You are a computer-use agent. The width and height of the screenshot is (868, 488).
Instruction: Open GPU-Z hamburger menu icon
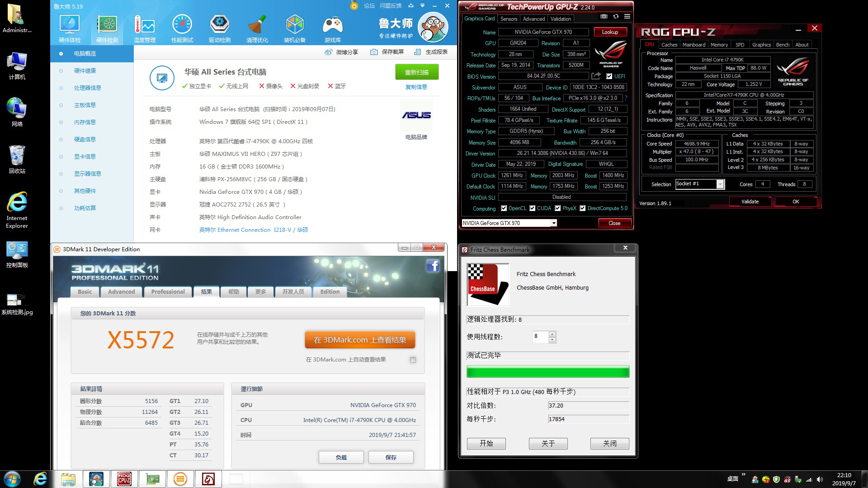point(627,17)
